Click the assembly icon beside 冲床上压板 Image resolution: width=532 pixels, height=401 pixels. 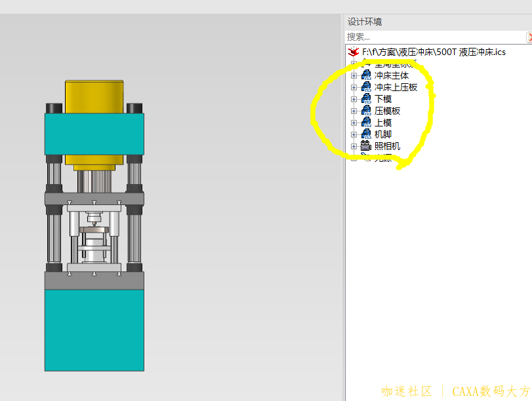pyautogui.click(x=366, y=87)
